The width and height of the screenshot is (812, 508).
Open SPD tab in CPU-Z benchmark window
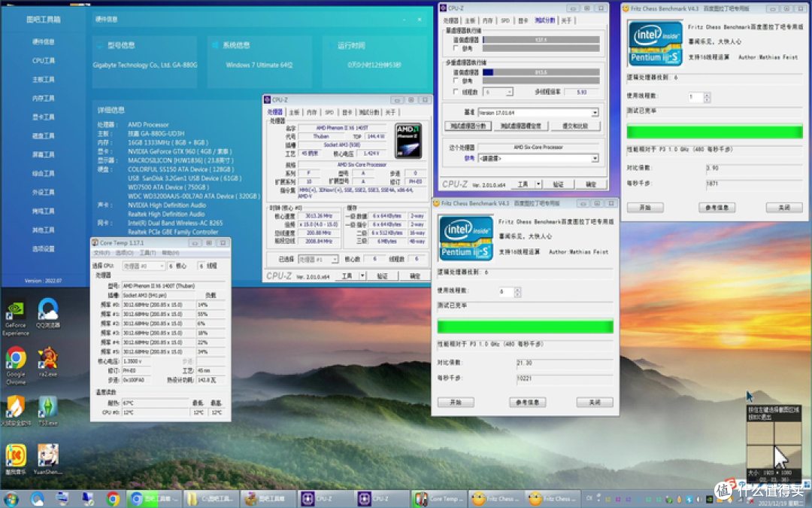505,21
